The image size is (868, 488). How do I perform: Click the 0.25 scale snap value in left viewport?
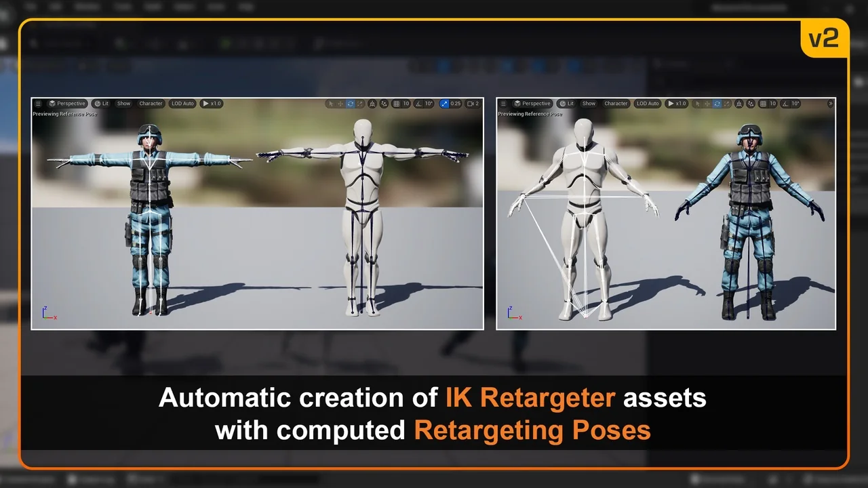point(455,104)
